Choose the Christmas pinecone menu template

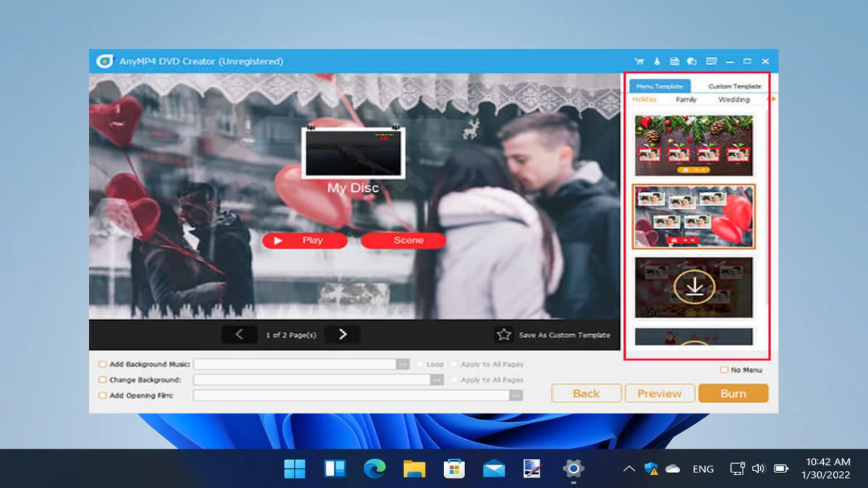[694, 146]
